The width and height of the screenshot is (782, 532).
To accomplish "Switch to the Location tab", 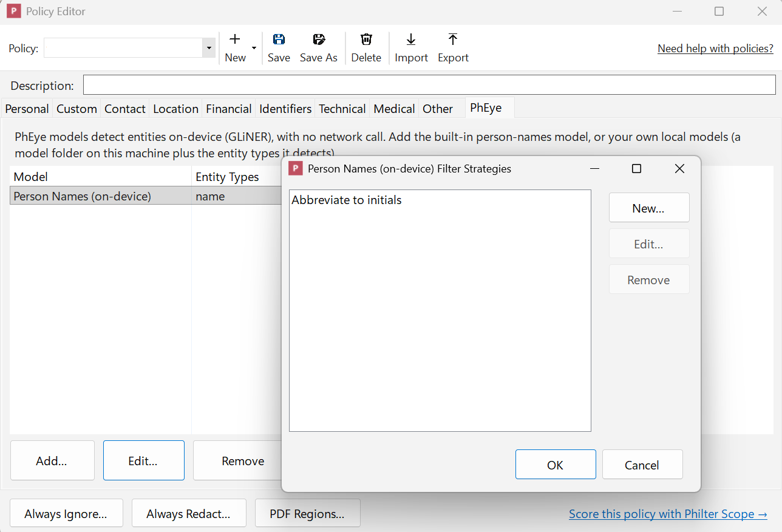I will tap(175, 109).
